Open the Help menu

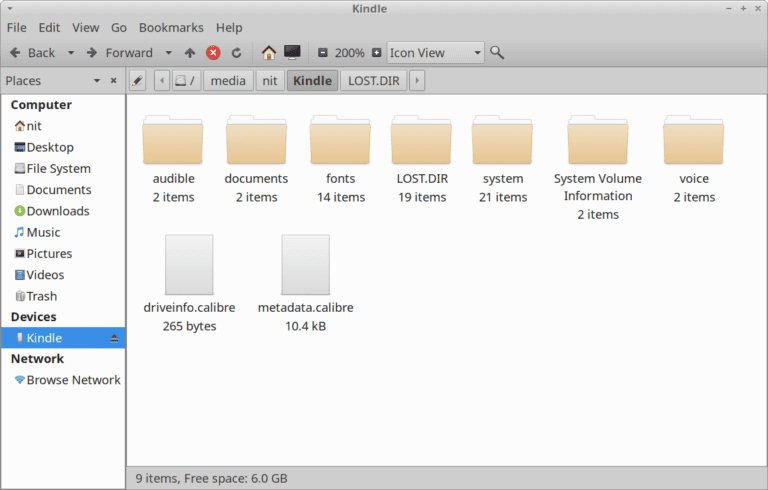[x=229, y=27]
